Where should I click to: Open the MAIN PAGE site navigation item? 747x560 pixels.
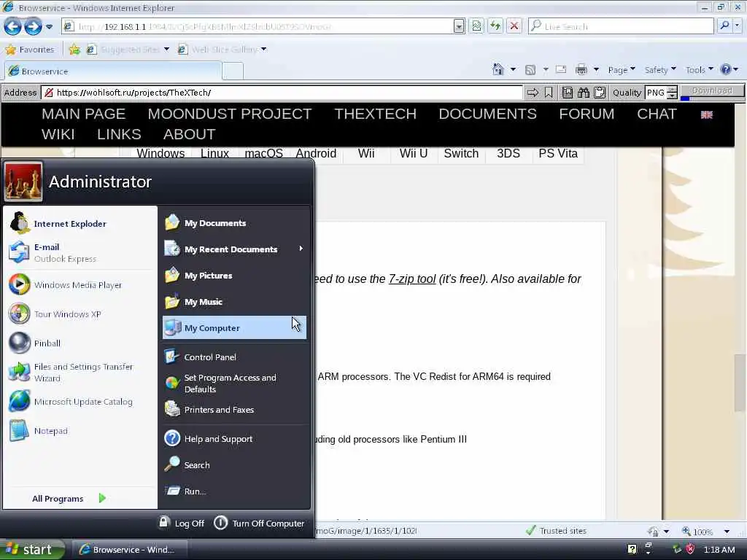tap(83, 114)
